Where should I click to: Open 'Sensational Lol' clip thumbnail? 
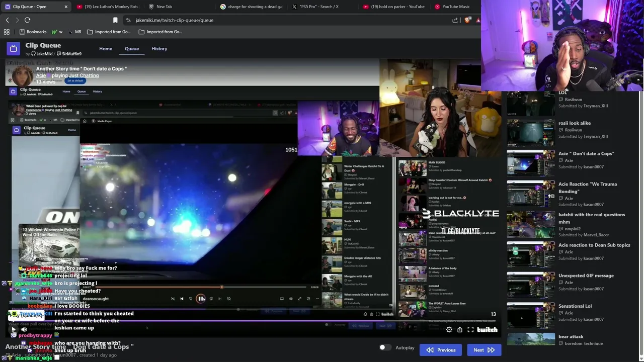click(x=530, y=316)
